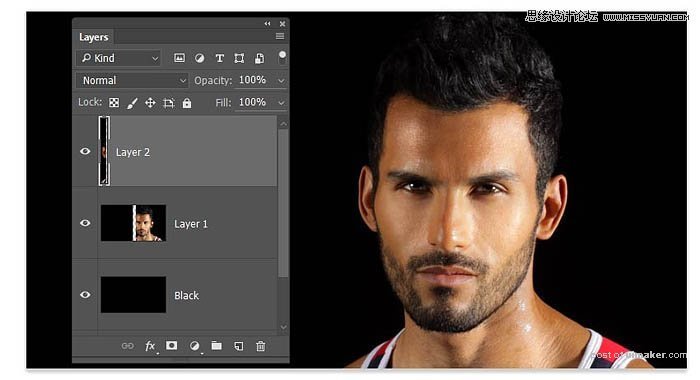Open the Layers panel menu
Viewport: 700px width, 380px height.
point(280,36)
